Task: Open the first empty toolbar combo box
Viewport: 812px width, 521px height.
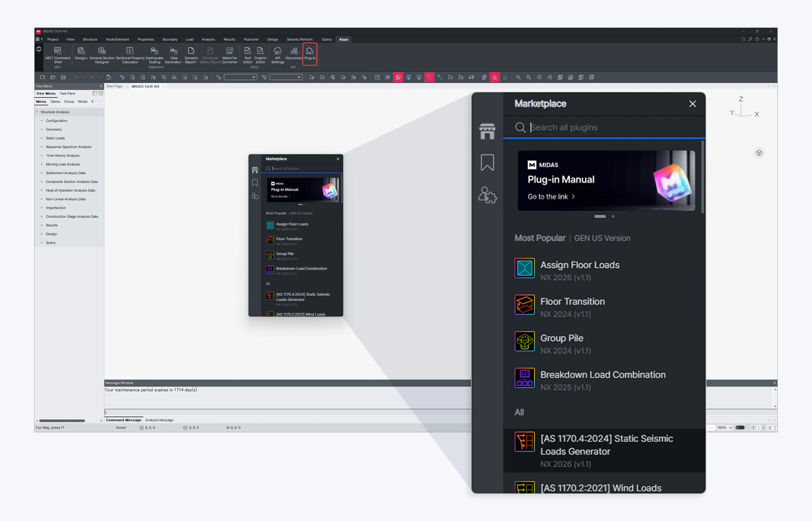Action: point(240,77)
